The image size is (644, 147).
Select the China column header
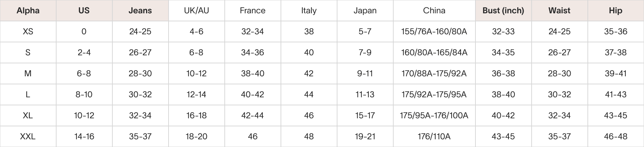tap(434, 10)
